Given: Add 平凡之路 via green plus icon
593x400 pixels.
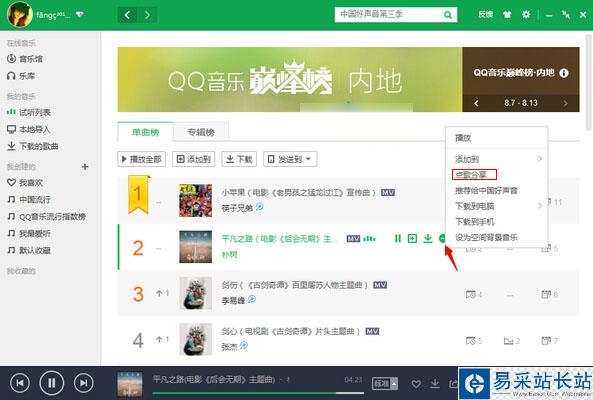Looking at the screenshot, I should [412, 239].
